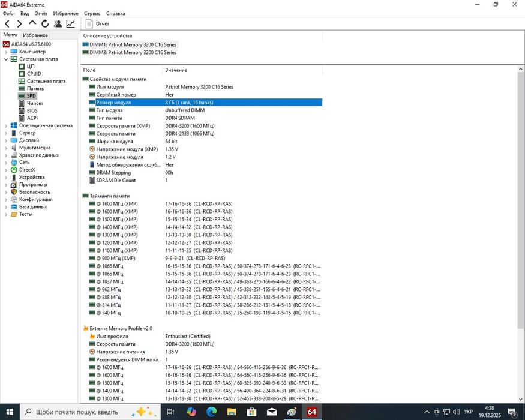Go forward with the right arrow toolbar icon

[x=19, y=24]
